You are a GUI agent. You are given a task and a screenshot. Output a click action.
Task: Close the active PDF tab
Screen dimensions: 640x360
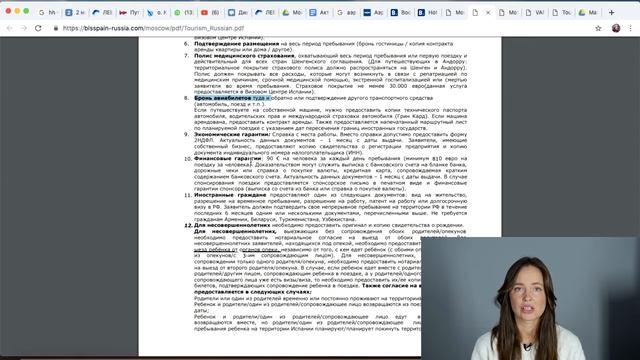488,13
